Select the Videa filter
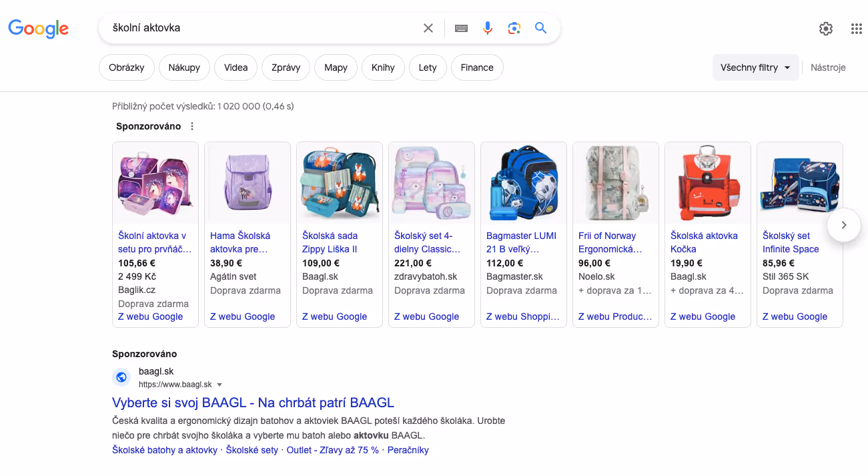The image size is (868, 476). click(236, 67)
